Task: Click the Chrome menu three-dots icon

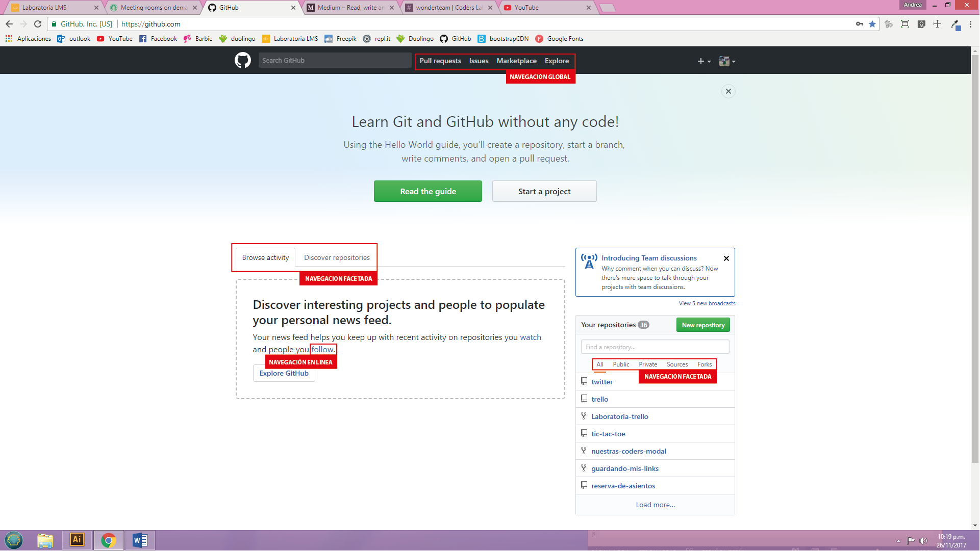Action: 970,24
